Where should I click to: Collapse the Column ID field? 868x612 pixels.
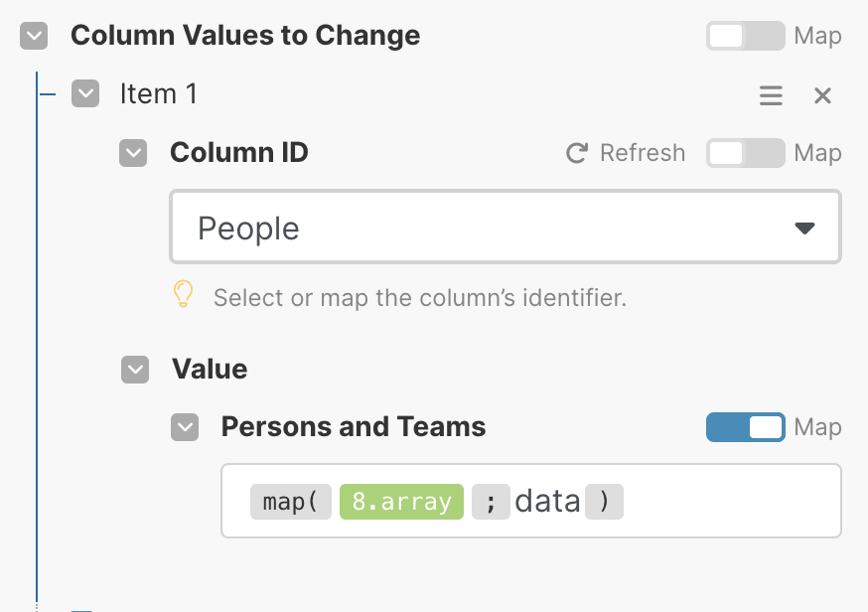[x=133, y=153]
